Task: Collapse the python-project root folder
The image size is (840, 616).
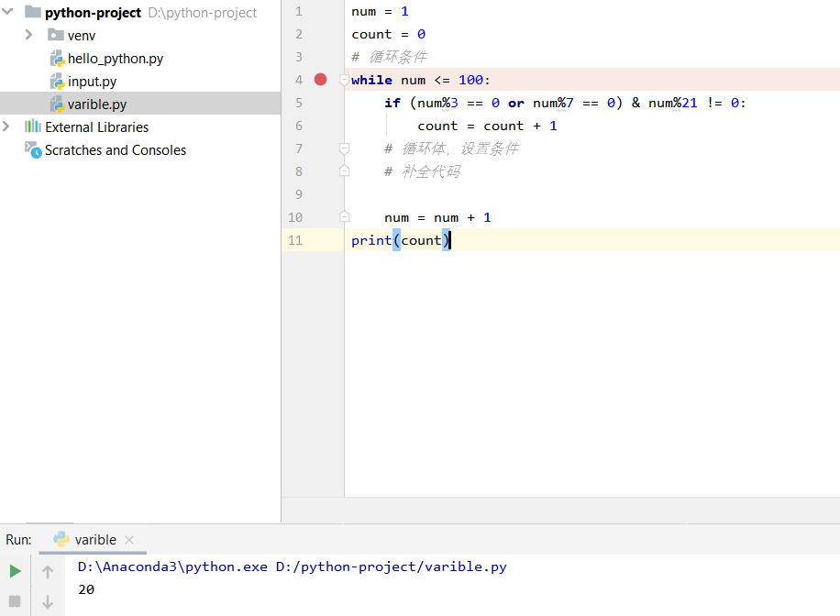Action: pyautogui.click(x=7, y=11)
